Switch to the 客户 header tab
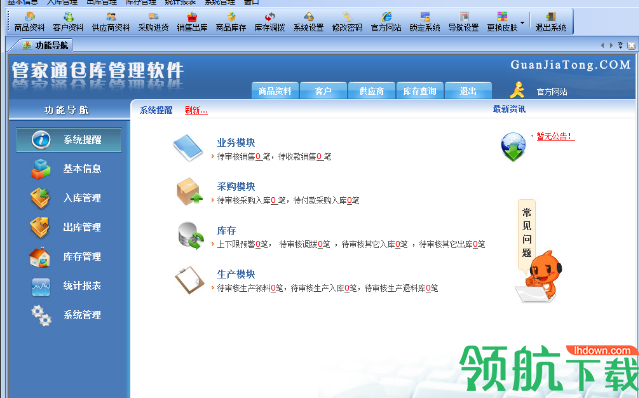This screenshot has height=398, width=639. [x=323, y=91]
